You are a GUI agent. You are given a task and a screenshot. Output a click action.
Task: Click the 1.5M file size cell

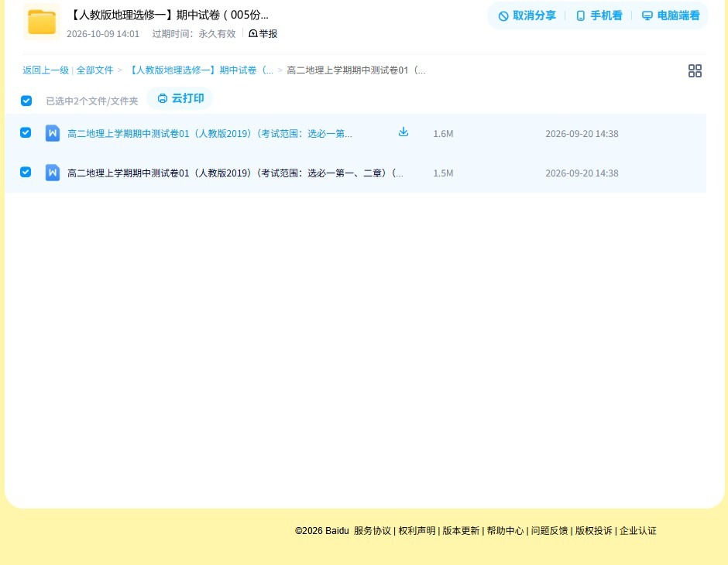(x=443, y=173)
